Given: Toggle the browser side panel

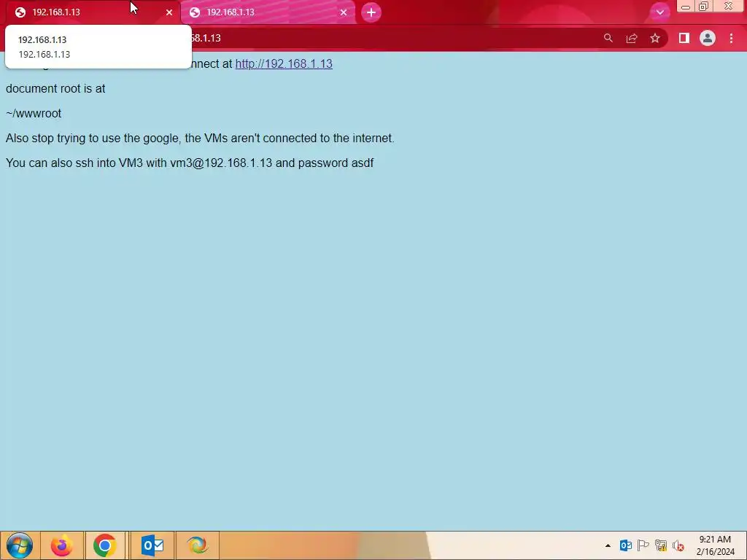Looking at the screenshot, I should (684, 38).
